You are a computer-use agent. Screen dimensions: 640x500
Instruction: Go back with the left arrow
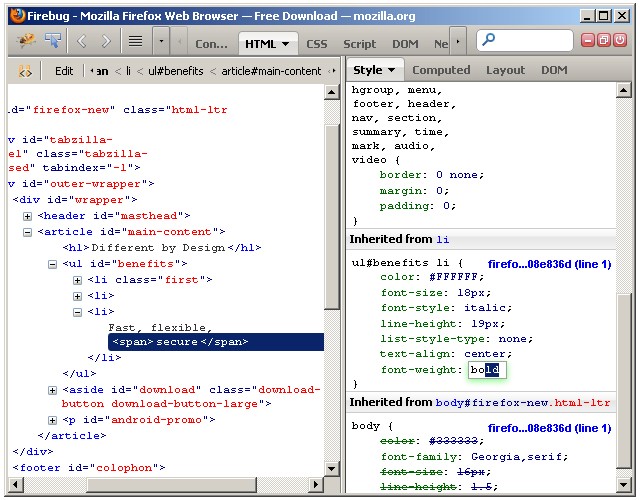pyautogui.click(x=82, y=41)
